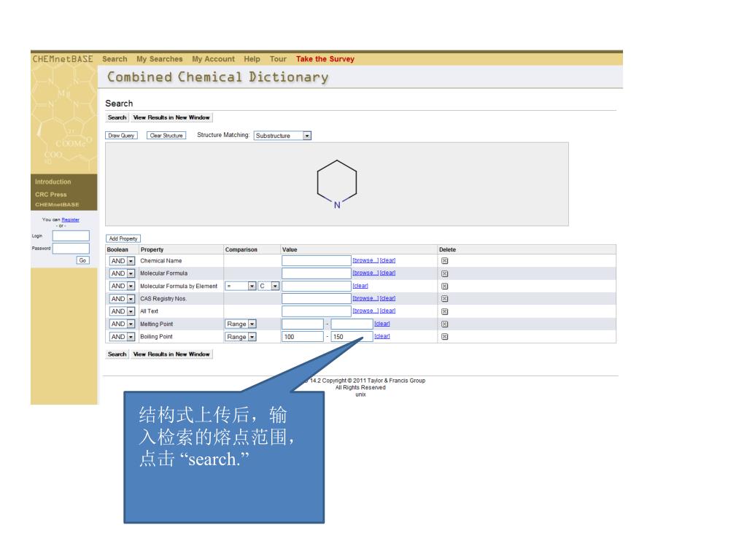Open Boolean AND dropdown for Molecular Formula

122,273
